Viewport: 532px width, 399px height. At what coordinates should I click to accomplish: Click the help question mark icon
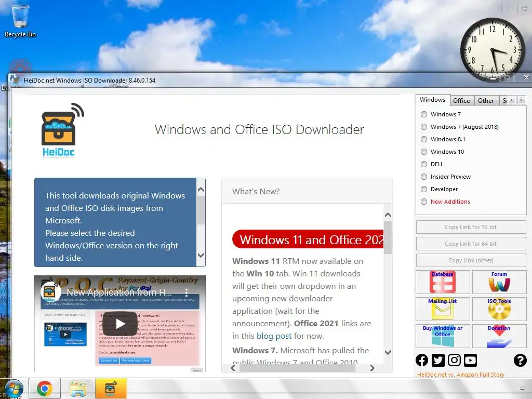[520, 360]
